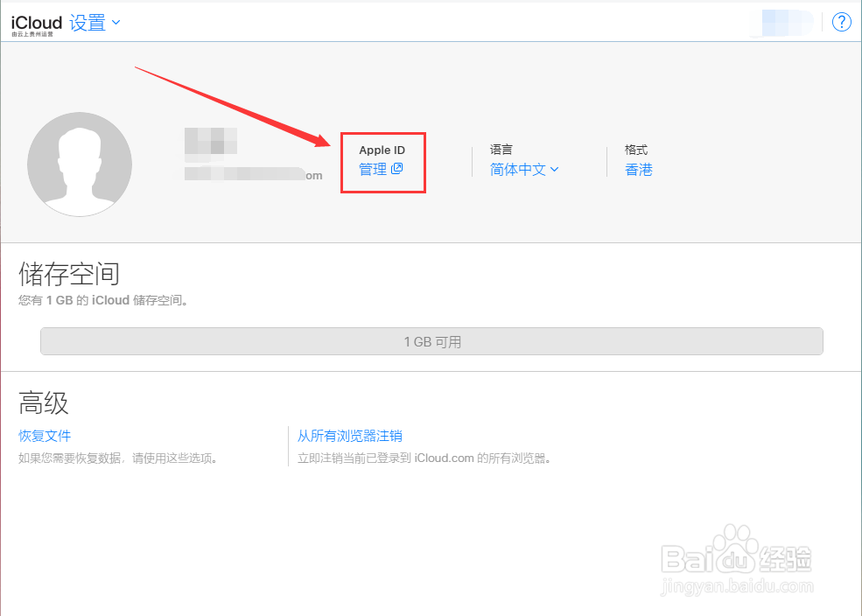This screenshot has width=862, height=616.
Task: Click text 如果您需要恢复数据，请使用这些选项
Action: point(117,458)
